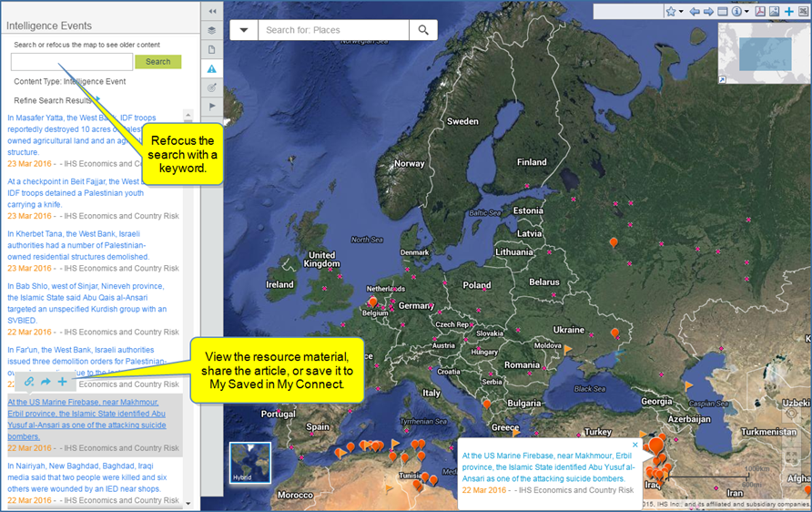Focus the empty text box in top toolbar

coord(628,12)
